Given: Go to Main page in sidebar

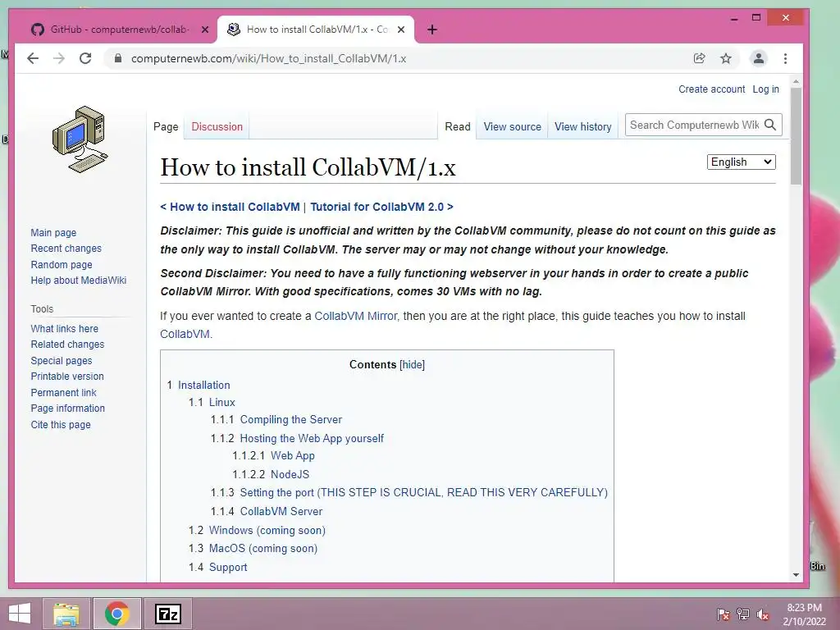Looking at the screenshot, I should coord(53,232).
